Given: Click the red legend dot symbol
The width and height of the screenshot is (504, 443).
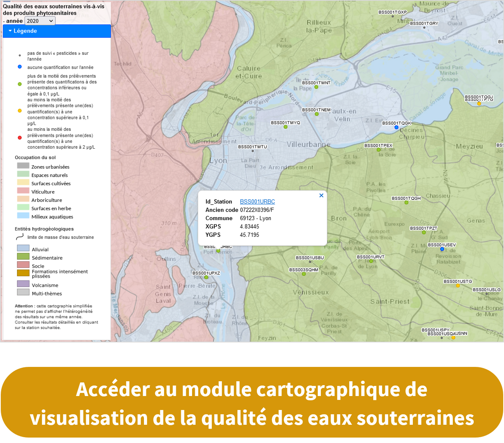Looking at the screenshot, I should (20, 138).
